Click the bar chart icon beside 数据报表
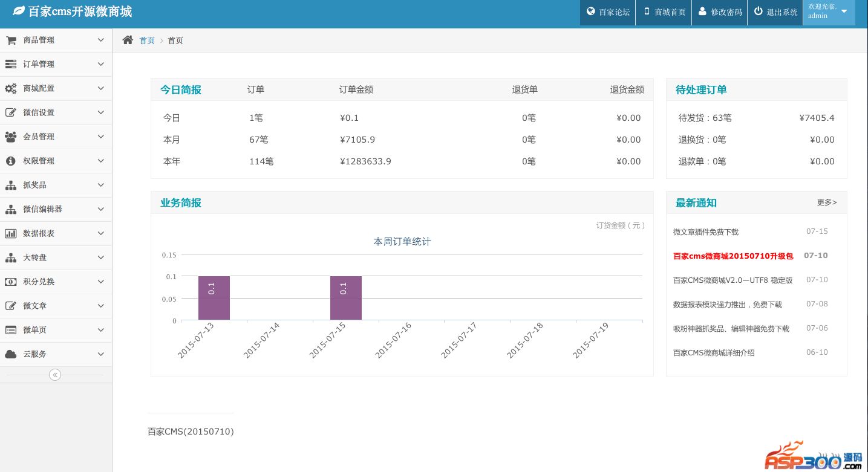Screen dimensions: 868x472 point(11,233)
